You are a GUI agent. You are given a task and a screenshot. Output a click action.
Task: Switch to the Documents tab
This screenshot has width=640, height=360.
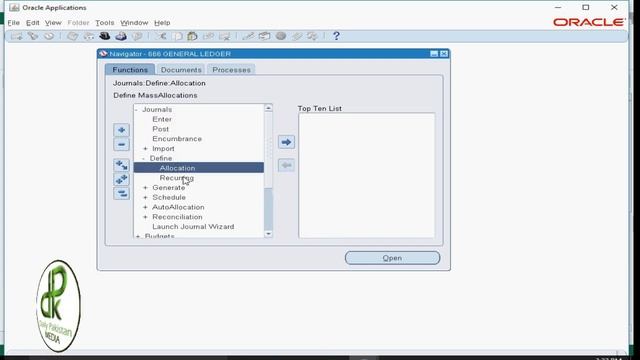181,70
